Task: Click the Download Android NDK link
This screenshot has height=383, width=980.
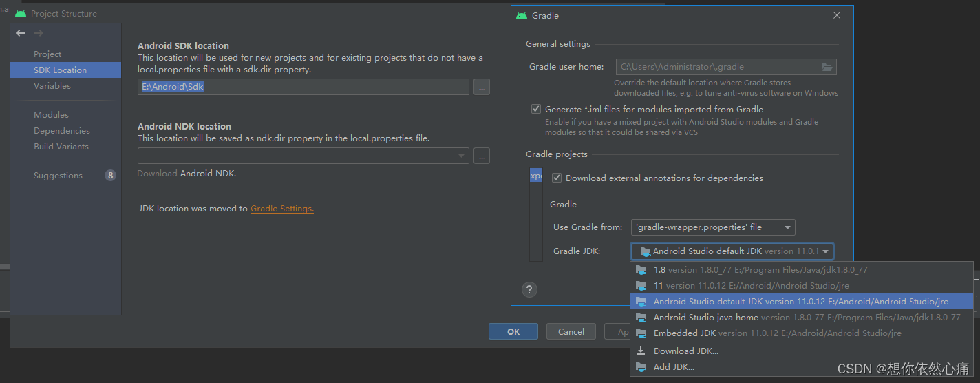Action: pos(157,174)
